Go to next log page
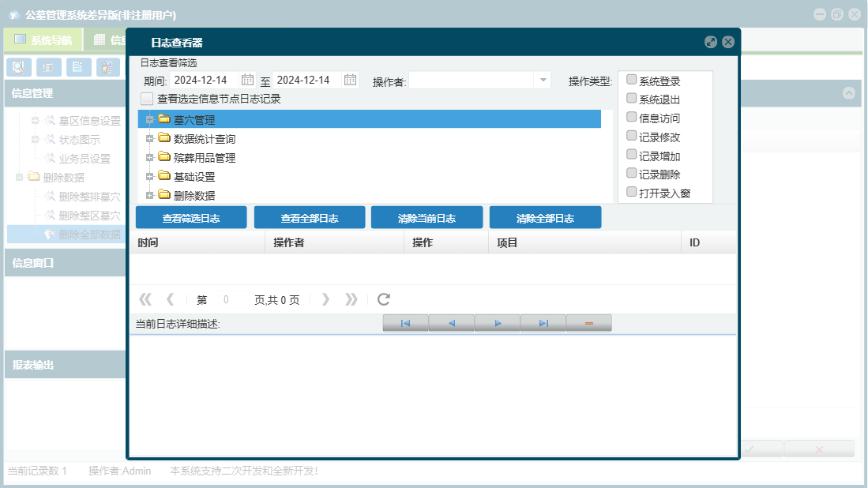868x488 pixels. (x=325, y=299)
